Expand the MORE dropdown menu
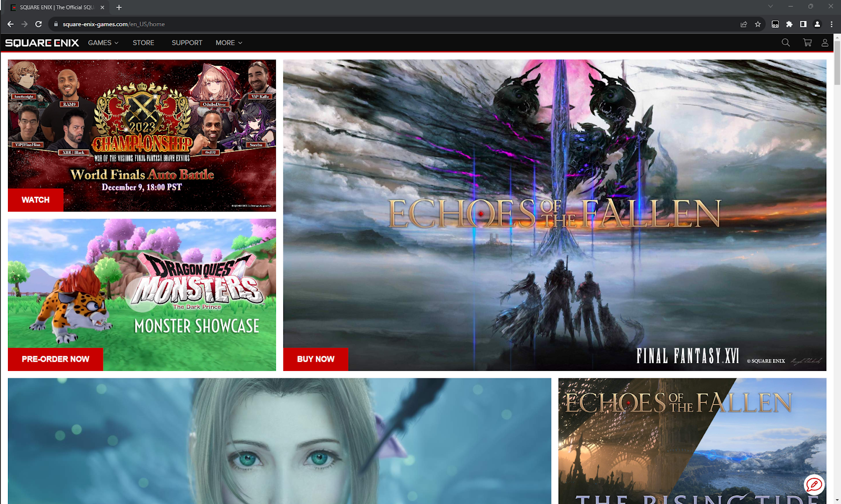 [229, 43]
